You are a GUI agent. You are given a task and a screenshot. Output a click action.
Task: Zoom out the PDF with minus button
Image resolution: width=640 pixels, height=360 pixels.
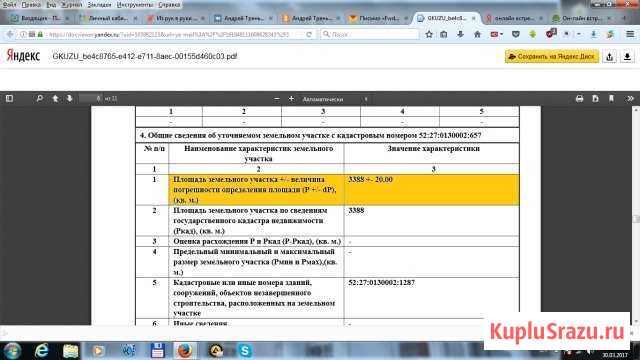click(276, 99)
